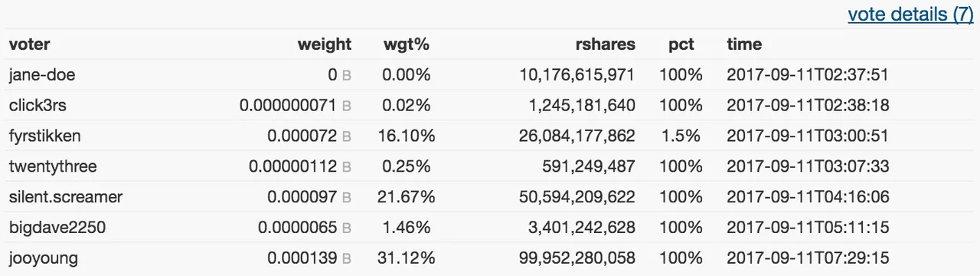Click timestamp 2017-09-11T04:16:06
This screenshot has width=980, height=276.
pos(808,197)
